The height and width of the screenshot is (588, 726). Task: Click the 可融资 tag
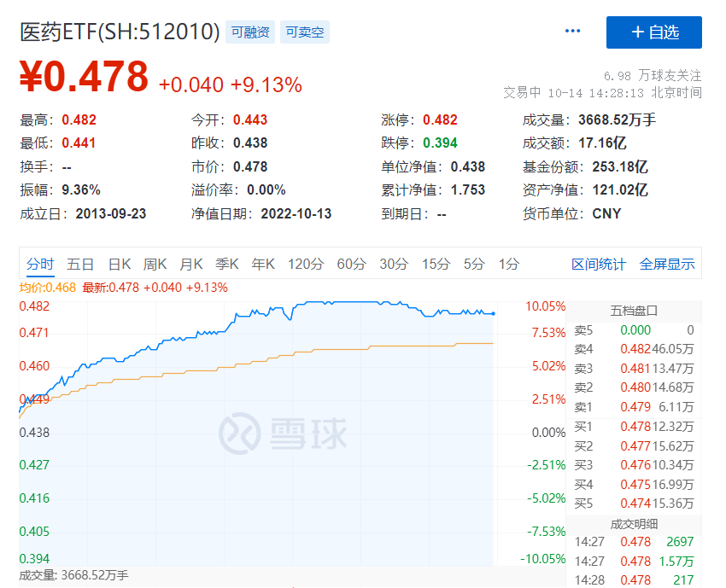pos(250,32)
